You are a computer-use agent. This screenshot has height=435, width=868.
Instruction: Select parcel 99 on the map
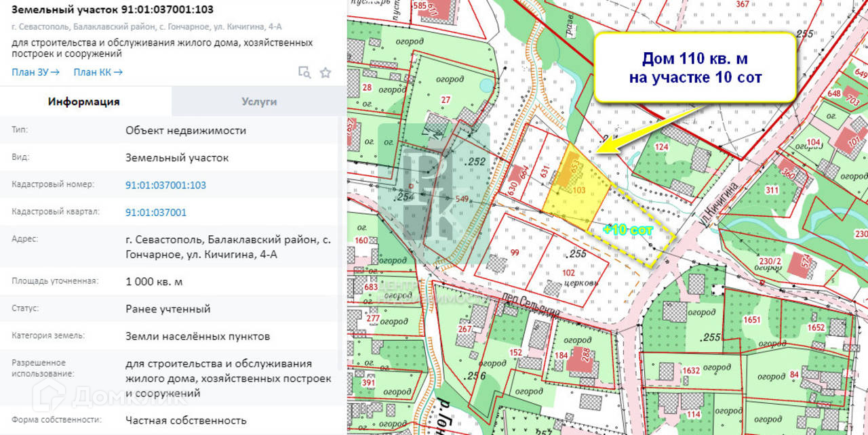tap(515, 253)
